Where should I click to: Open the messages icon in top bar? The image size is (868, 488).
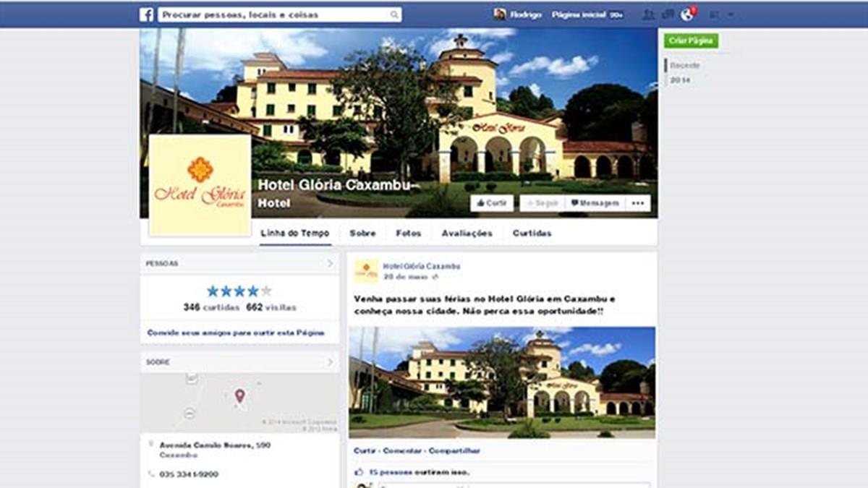(x=667, y=14)
